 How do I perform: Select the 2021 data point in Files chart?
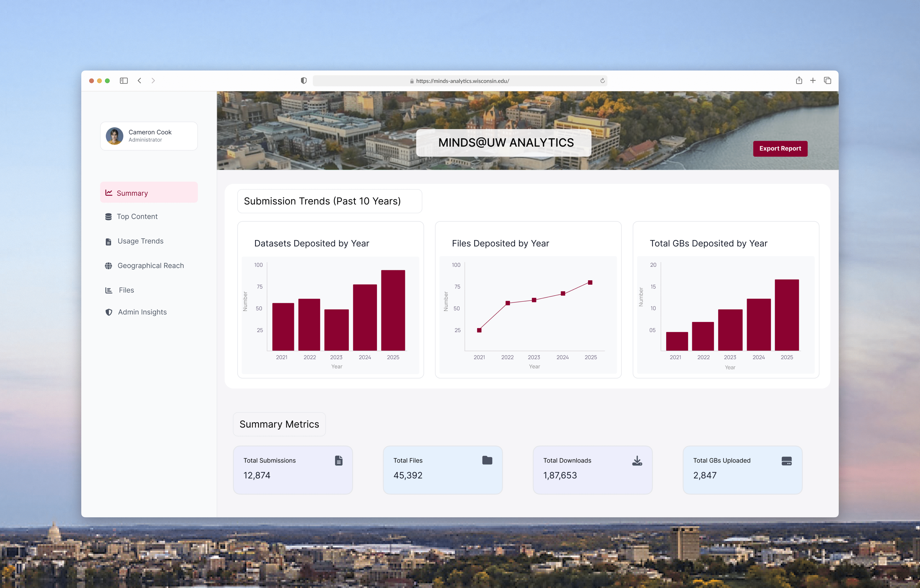pos(479,330)
